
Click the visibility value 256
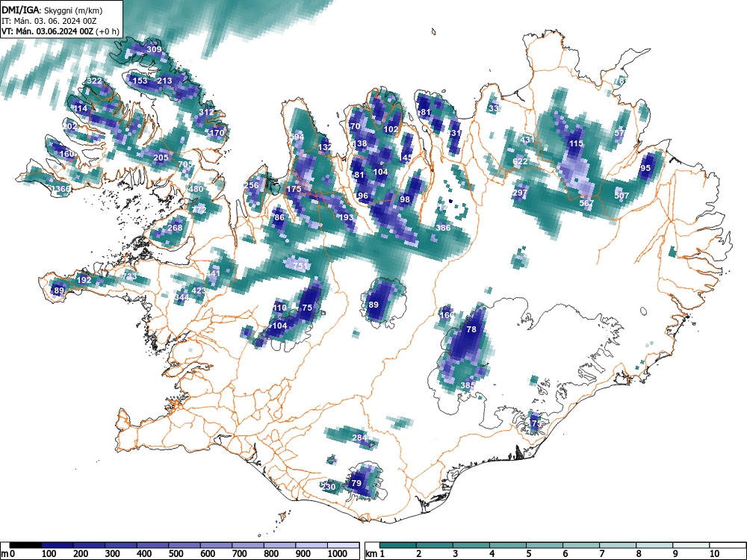[x=252, y=185]
